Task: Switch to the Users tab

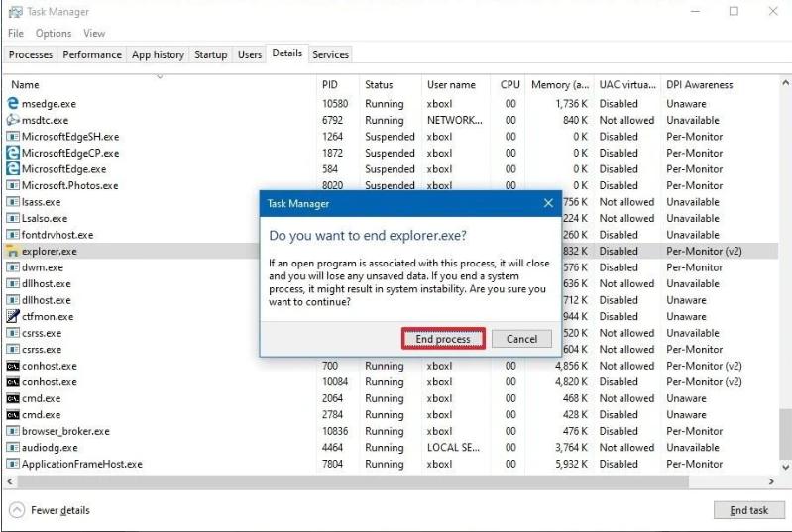Action: click(250, 54)
